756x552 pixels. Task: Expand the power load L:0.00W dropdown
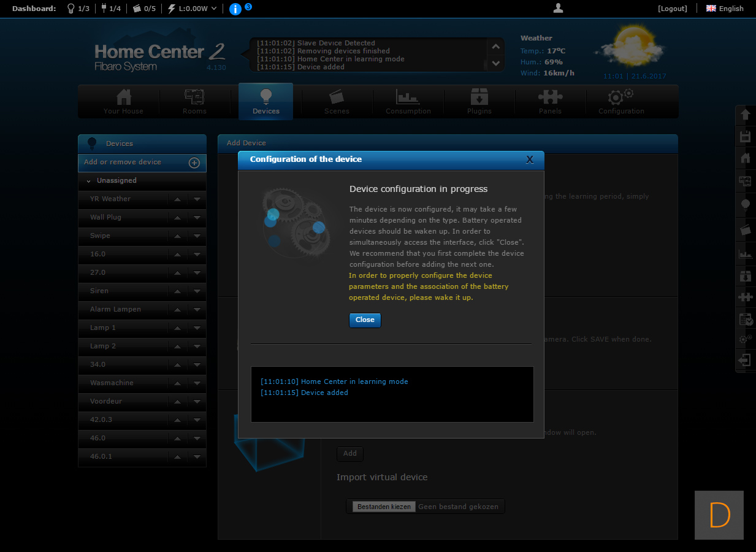coord(192,9)
